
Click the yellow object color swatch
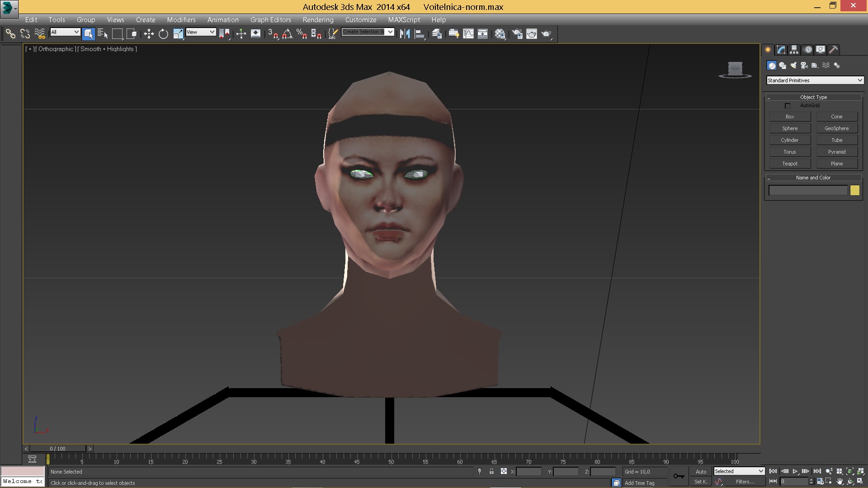(x=854, y=190)
